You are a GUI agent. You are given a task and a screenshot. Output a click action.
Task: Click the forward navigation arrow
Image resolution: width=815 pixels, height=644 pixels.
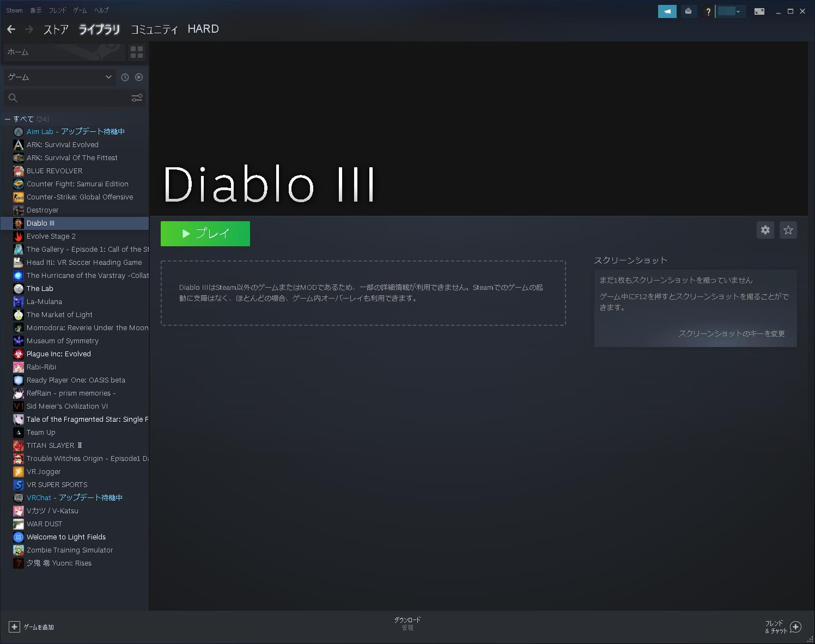[x=29, y=29]
